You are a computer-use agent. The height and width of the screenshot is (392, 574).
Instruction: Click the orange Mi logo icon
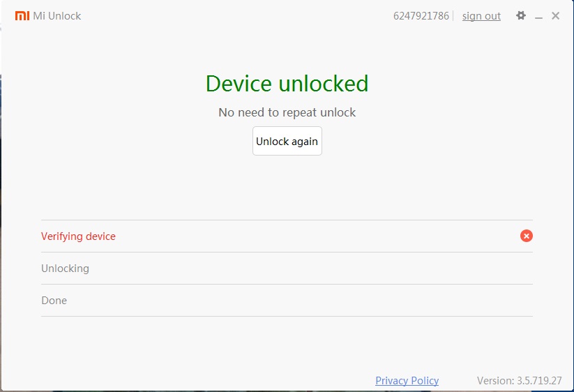tap(22, 15)
